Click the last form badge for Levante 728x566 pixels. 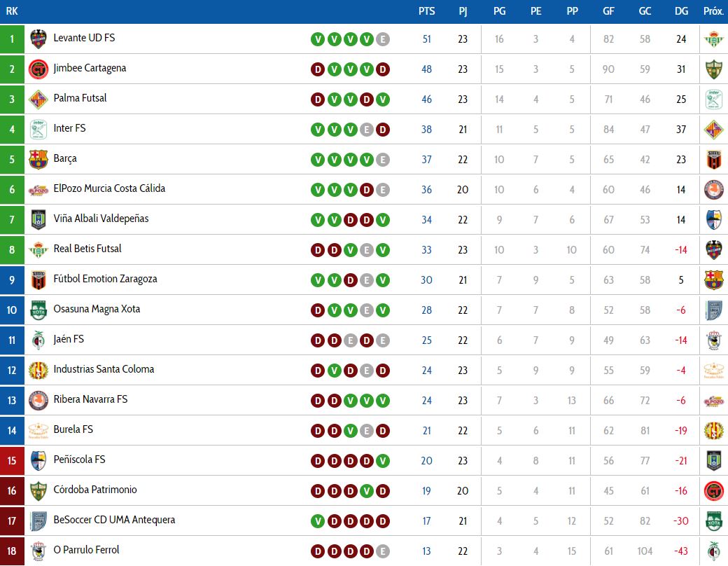pyautogui.click(x=383, y=39)
